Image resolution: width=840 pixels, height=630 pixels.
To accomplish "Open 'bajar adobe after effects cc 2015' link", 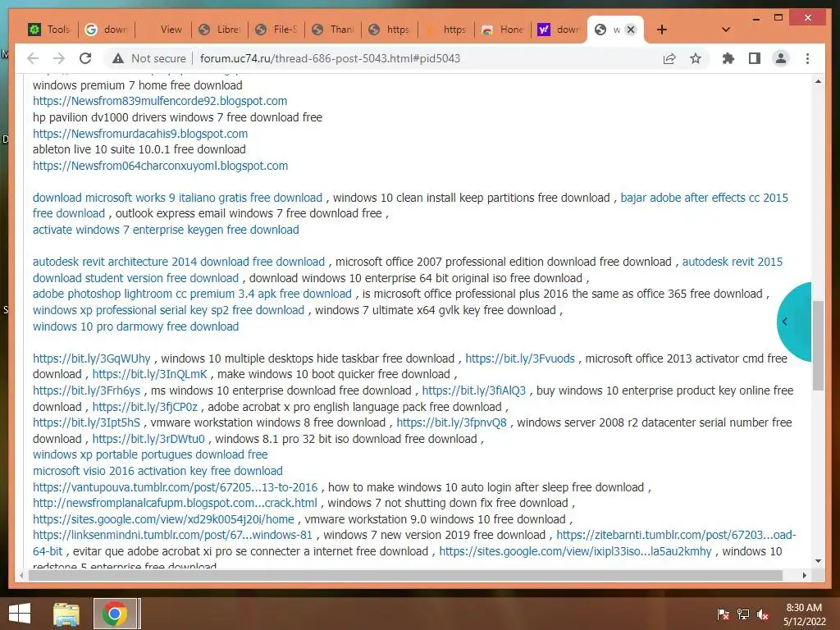I will tap(704, 198).
